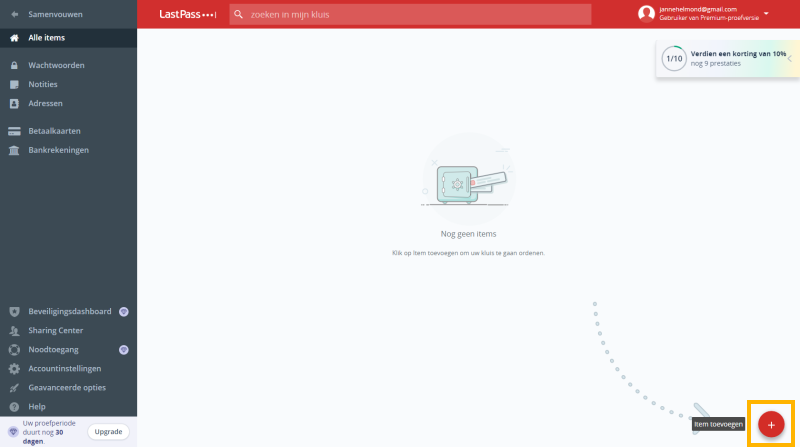Click the contact icon next to Adressen
The height and width of the screenshot is (447, 800).
coord(14,104)
